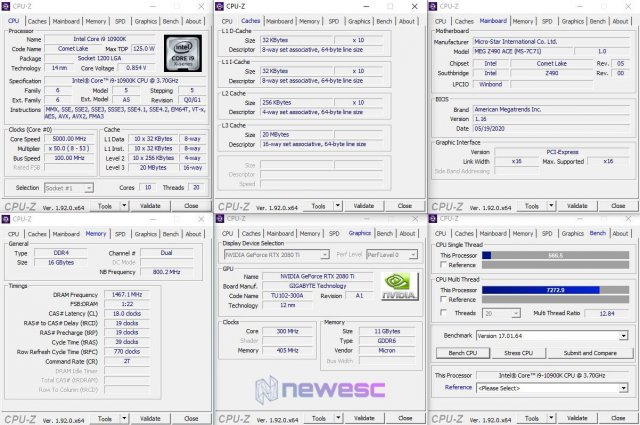Open the About tab in the Bench window
Viewport: 640px width, 425px height.
pos(620,232)
